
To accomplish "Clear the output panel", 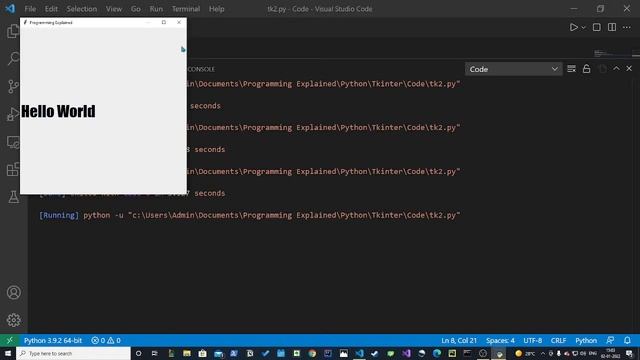I will click(571, 69).
